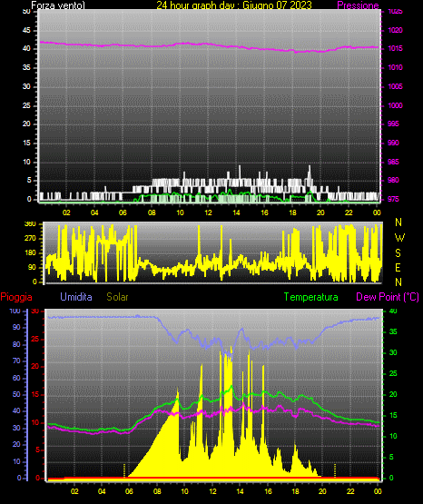Click the Forza vento title label
Viewport: 423px width, 504px height.
coord(58,5)
